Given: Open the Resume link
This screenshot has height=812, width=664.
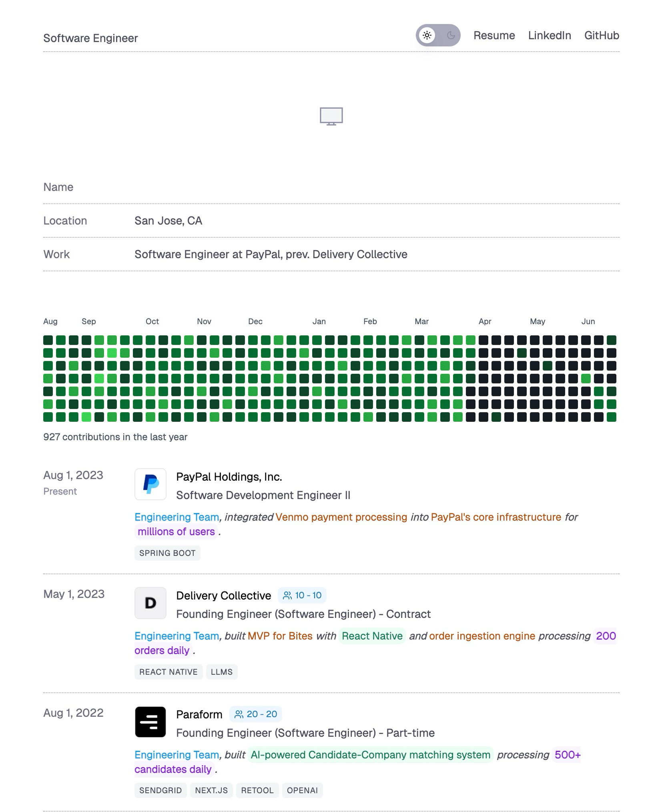Looking at the screenshot, I should [494, 35].
